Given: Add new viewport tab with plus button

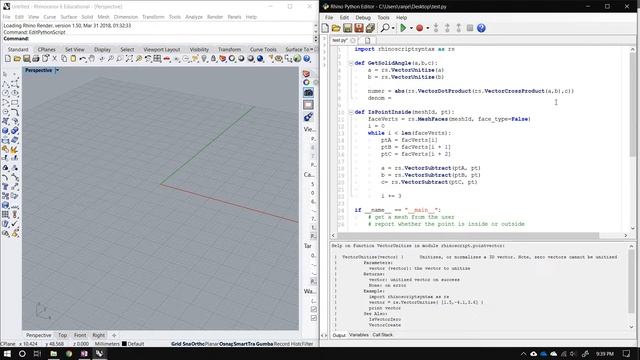Looking at the screenshot, I should click(x=114, y=335).
